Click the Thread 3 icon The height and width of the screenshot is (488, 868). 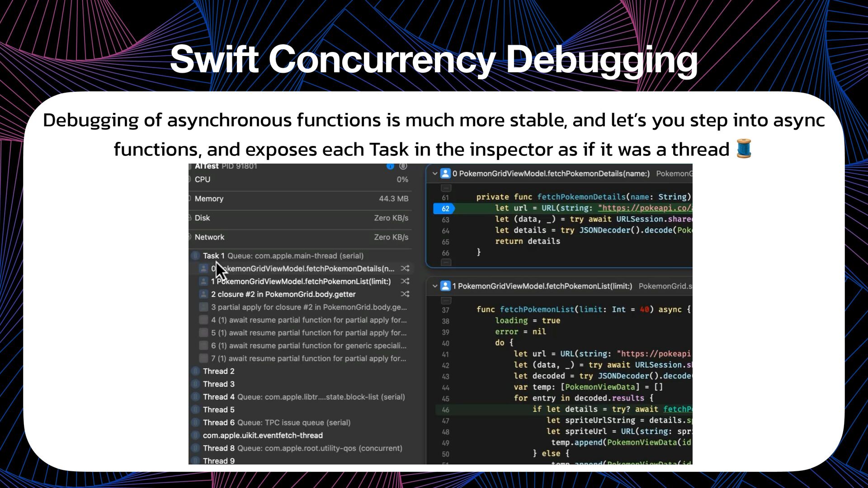point(195,384)
